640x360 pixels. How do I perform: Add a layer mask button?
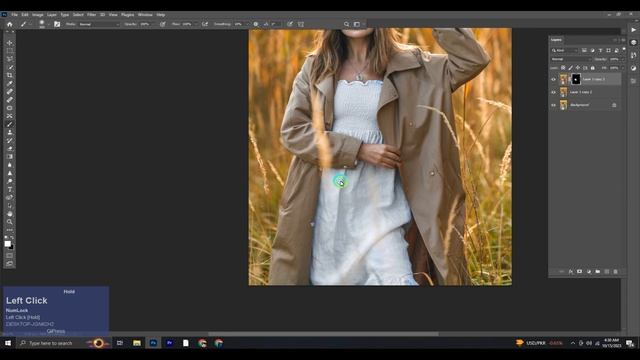pos(579,271)
